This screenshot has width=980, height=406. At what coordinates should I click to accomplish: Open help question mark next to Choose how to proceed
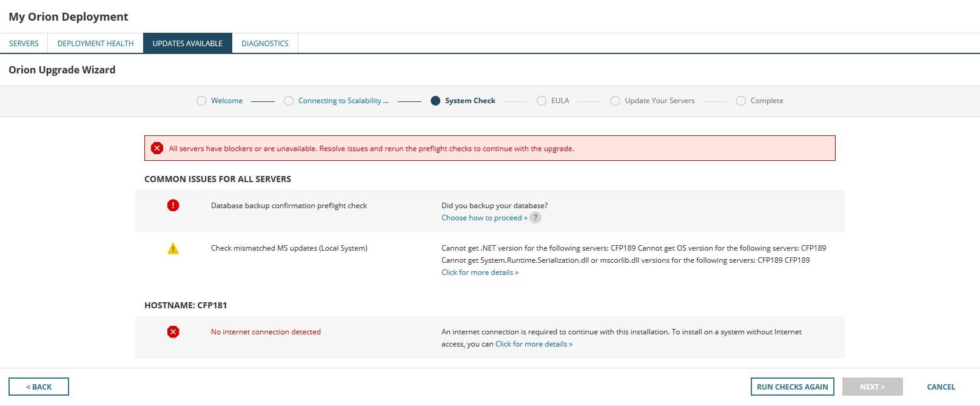[535, 218]
